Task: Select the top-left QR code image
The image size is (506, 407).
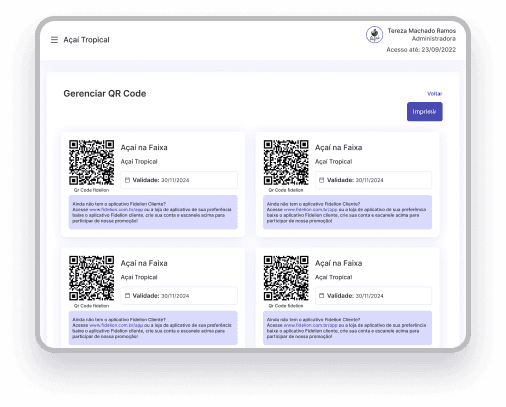Action: [x=91, y=162]
